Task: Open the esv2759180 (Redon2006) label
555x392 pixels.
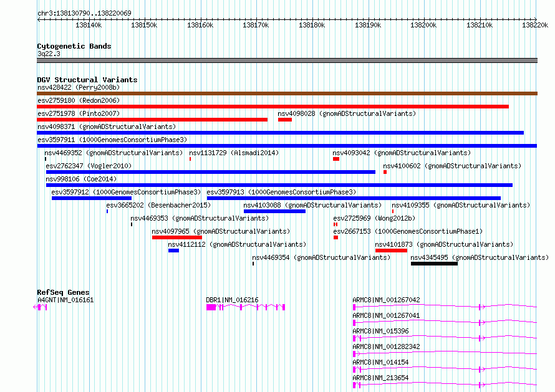Action: [79, 100]
